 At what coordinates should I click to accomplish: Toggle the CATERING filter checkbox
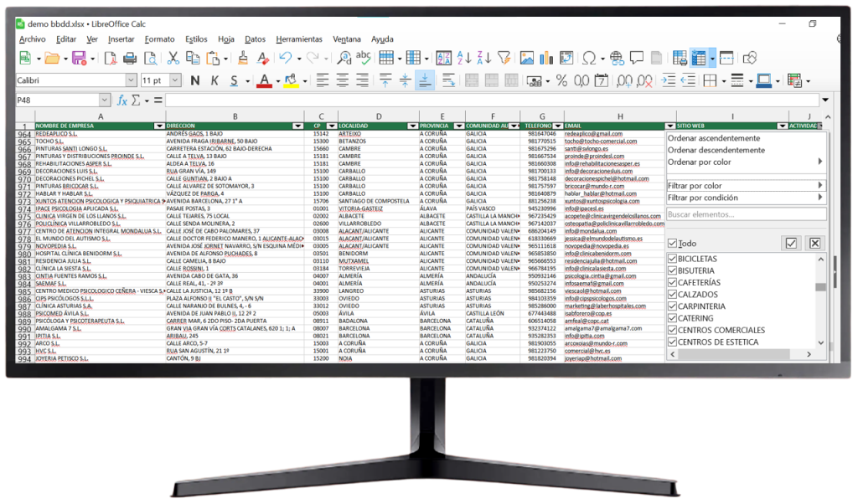(x=673, y=318)
